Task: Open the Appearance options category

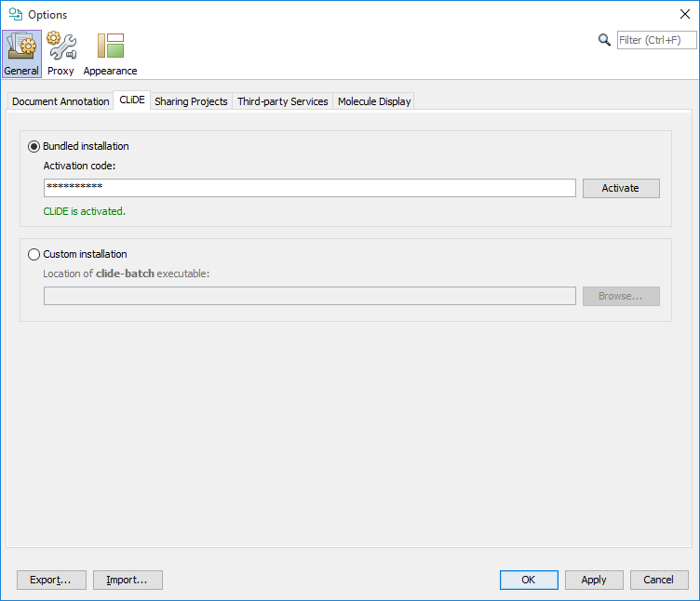Action: 110,54
